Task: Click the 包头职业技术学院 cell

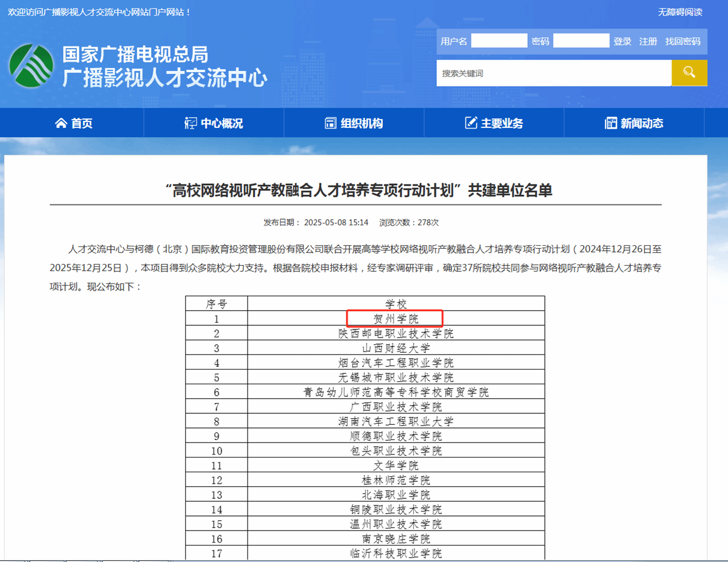Action: (x=396, y=450)
